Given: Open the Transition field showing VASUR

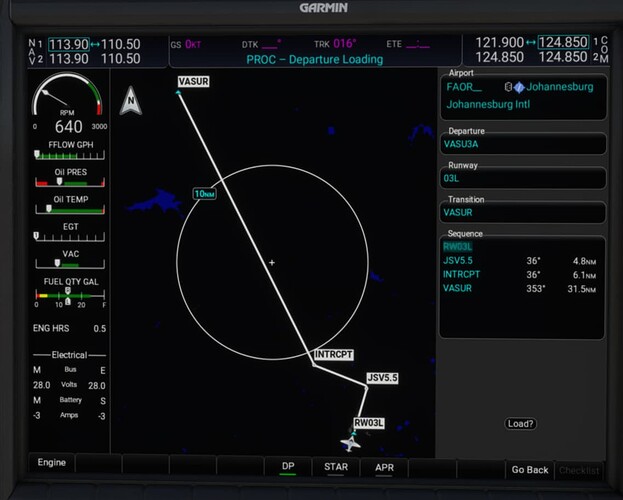Looking at the screenshot, I should [x=522, y=212].
